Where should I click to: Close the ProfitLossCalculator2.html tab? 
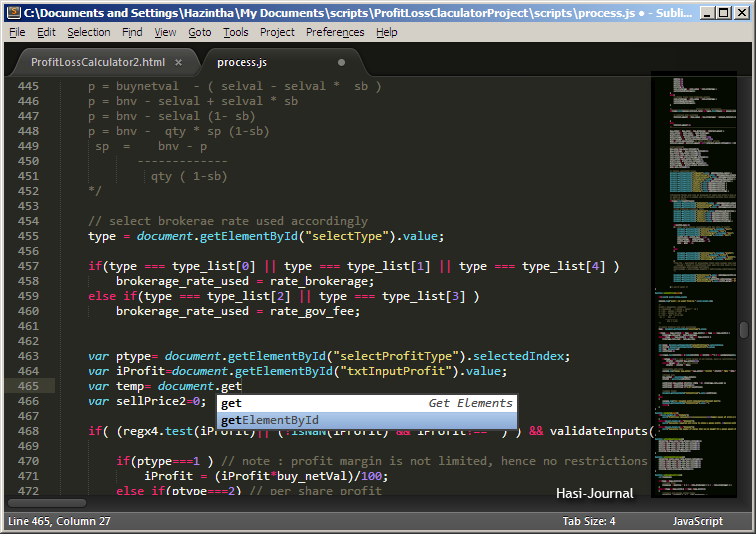point(178,63)
